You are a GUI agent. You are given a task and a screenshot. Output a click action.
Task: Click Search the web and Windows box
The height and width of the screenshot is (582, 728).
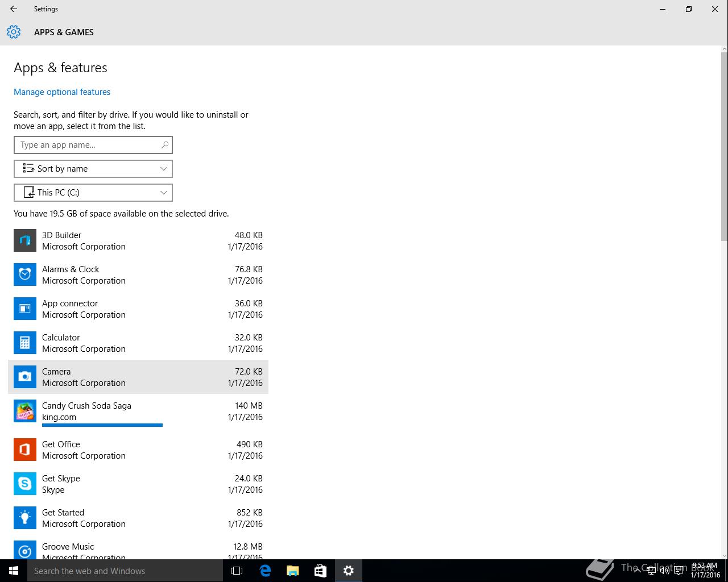[x=125, y=571]
